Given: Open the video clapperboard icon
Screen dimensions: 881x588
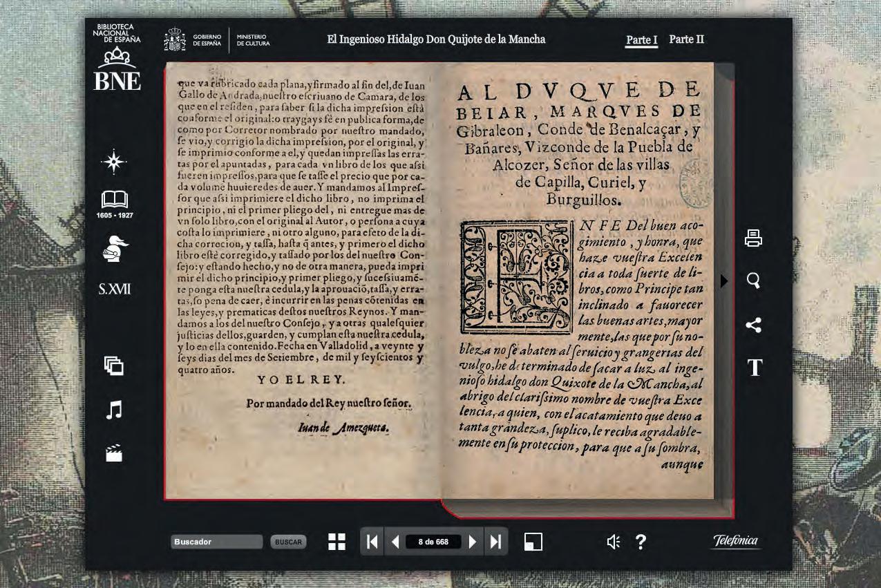Looking at the screenshot, I should [114, 453].
